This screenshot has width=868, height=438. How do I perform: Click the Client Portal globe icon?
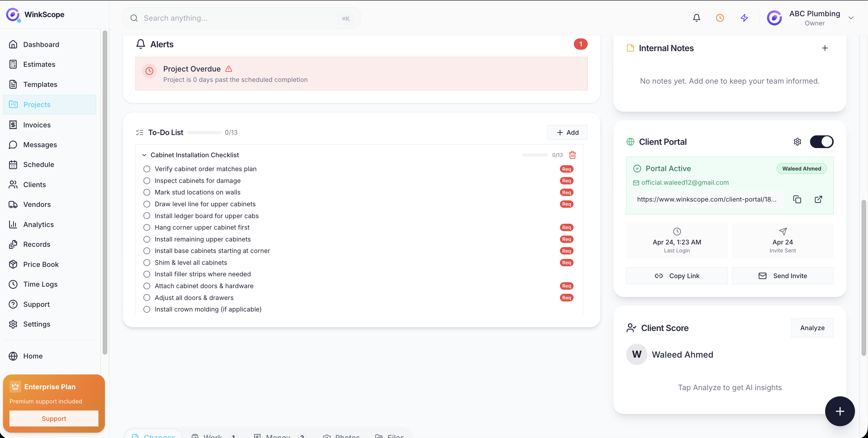[630, 142]
